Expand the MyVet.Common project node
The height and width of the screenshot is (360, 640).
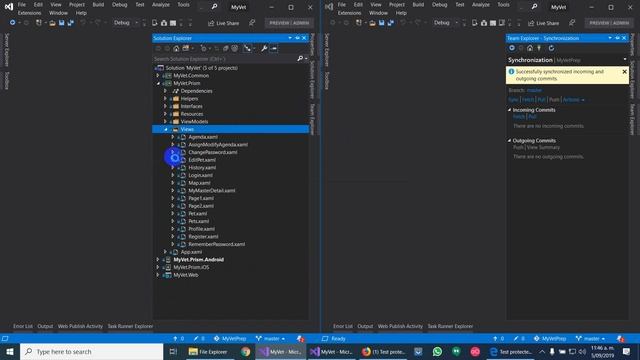point(158,76)
